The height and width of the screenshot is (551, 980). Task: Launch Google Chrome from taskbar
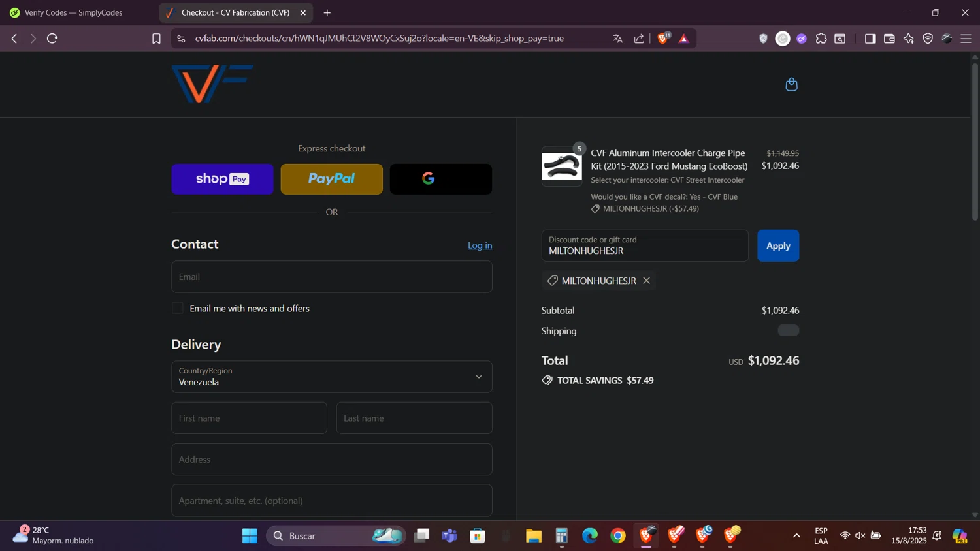coord(618,536)
